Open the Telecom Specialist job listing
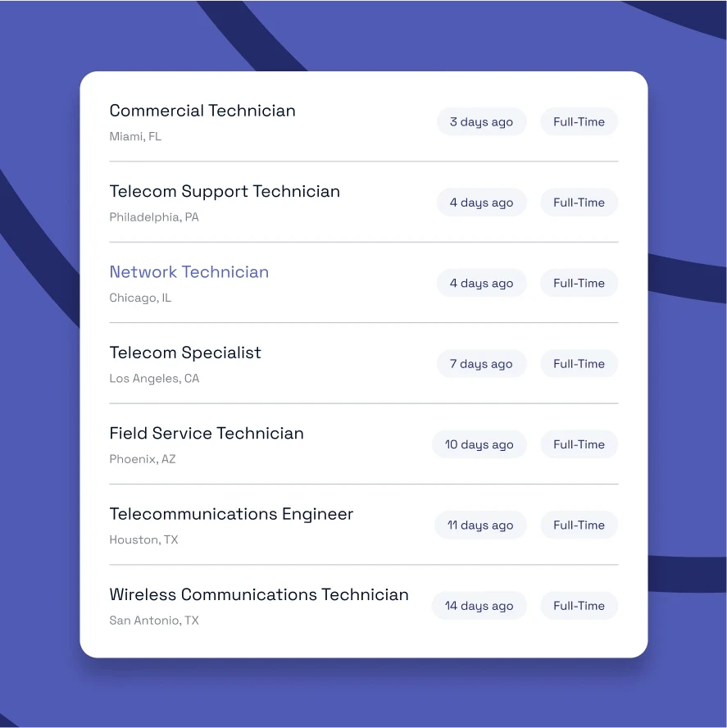This screenshot has height=728, width=727. click(185, 353)
